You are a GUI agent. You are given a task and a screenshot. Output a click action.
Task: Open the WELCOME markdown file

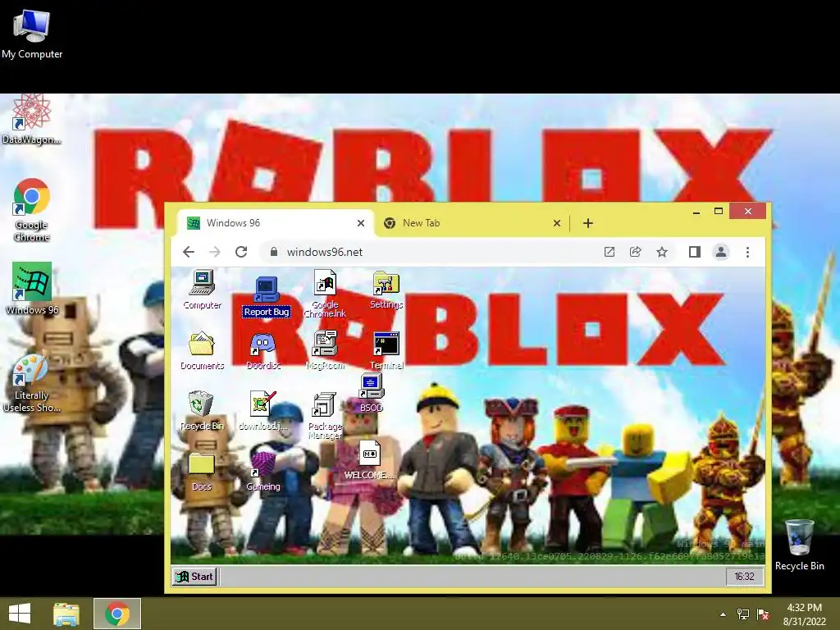tap(370, 459)
